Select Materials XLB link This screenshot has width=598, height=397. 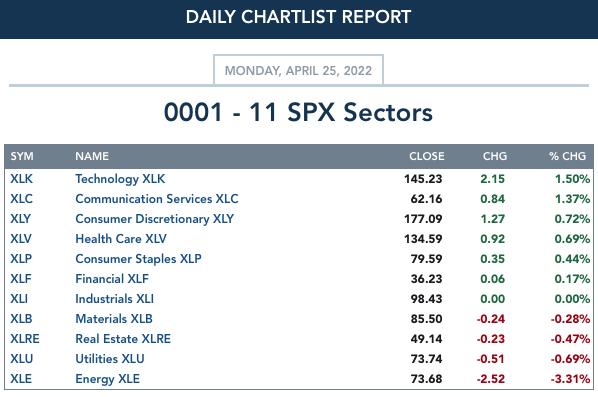[114, 319]
